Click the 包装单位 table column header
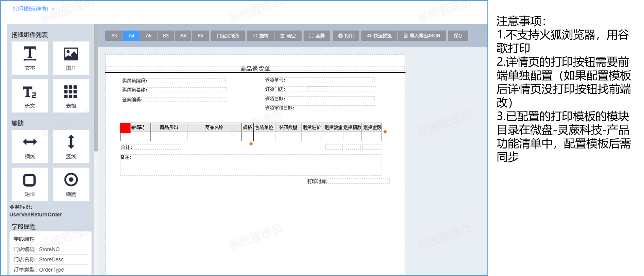Viewport: 644px width, 276px height. coord(264,127)
